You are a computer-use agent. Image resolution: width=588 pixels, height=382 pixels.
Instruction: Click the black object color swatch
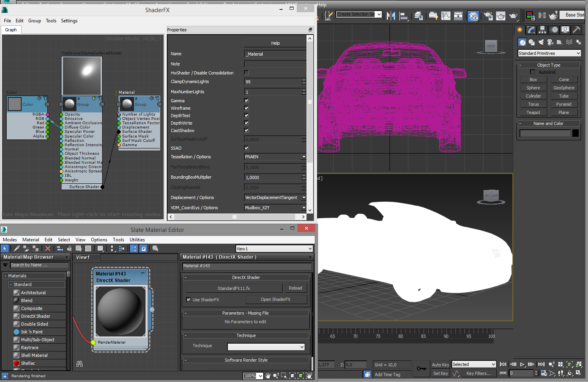[575, 133]
